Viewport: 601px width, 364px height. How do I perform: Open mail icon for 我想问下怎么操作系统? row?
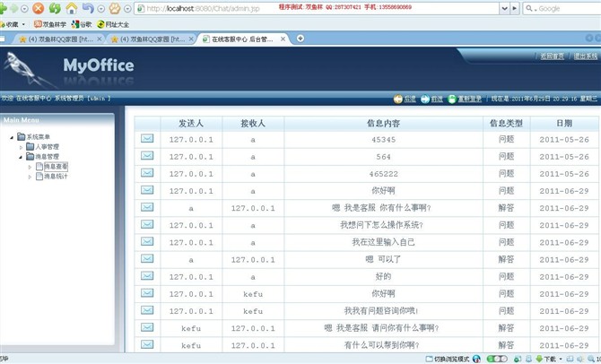147,224
